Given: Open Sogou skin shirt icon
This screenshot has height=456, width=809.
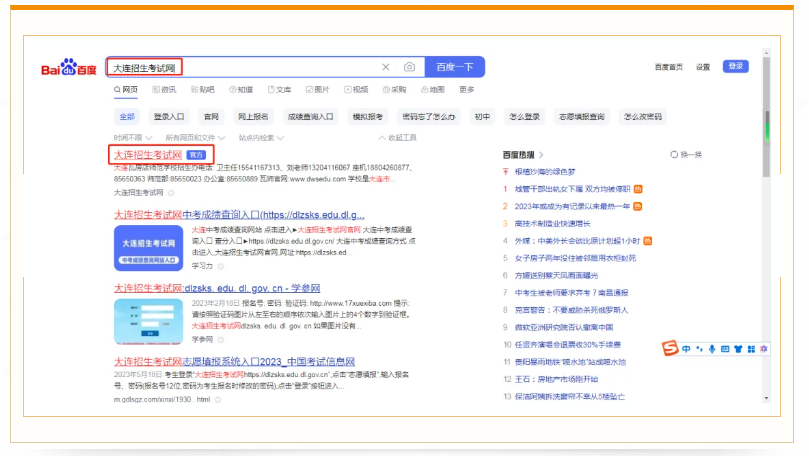Looking at the screenshot, I should [x=738, y=348].
